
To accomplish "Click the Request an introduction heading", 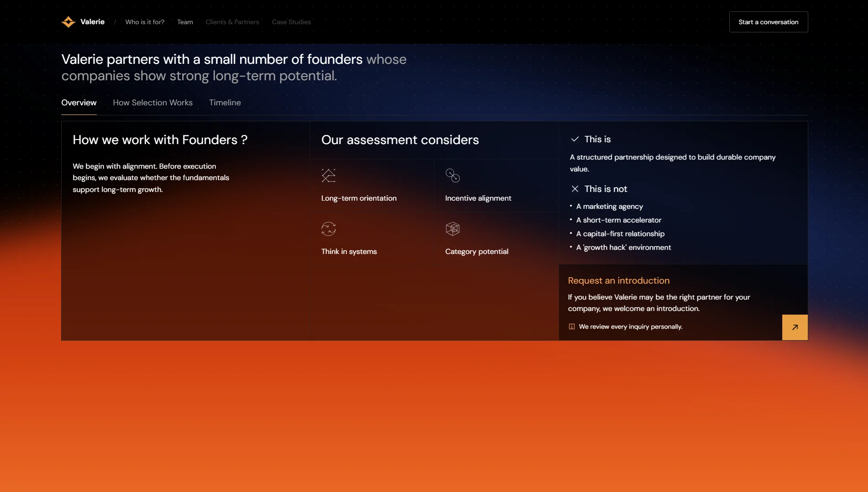I will (x=619, y=280).
